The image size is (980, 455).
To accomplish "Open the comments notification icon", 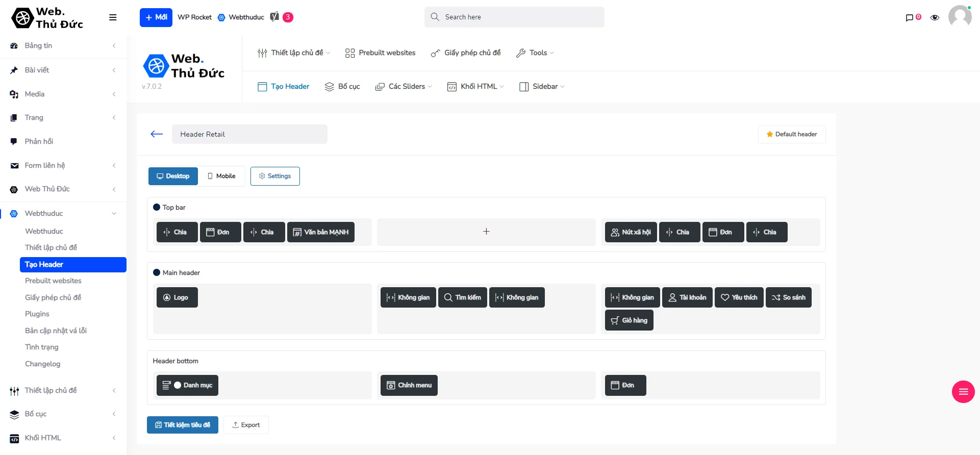I will (x=910, y=17).
